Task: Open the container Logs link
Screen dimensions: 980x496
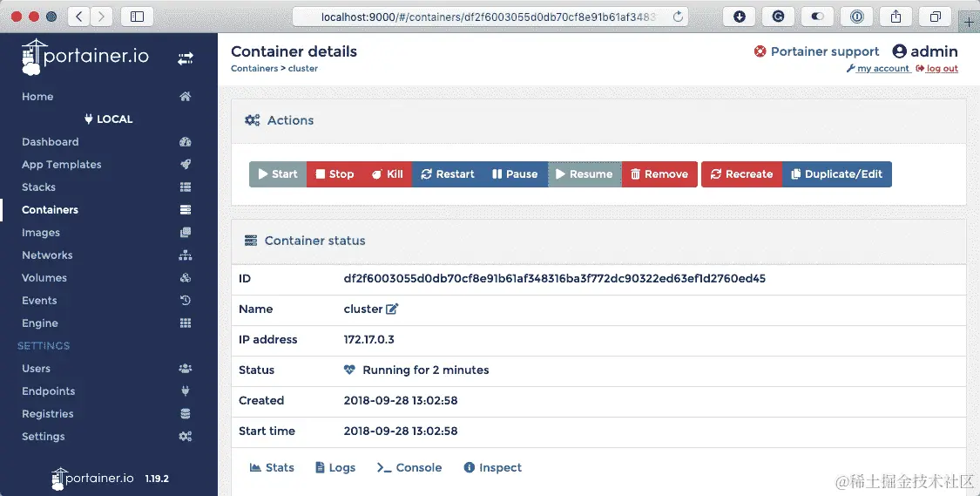Action: pos(335,467)
